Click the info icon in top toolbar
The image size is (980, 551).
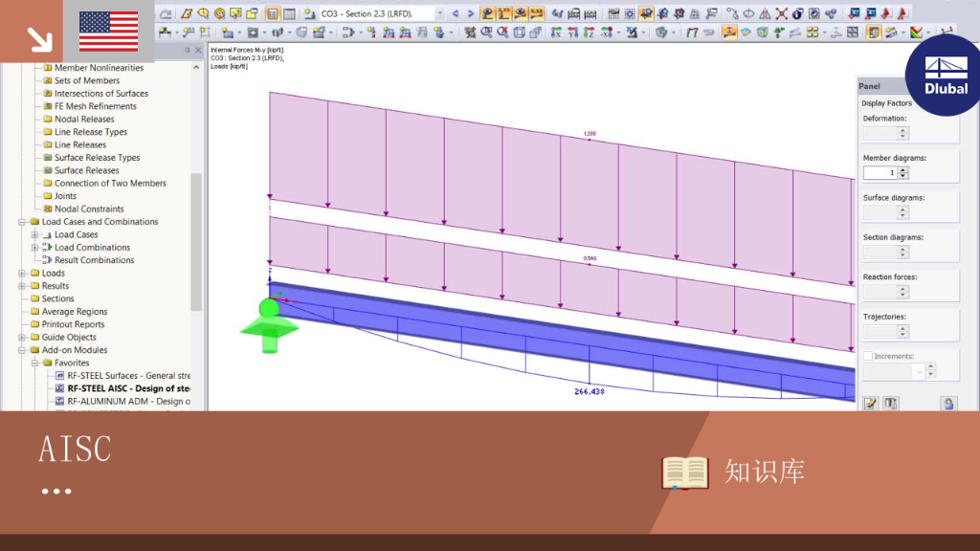[x=797, y=13]
